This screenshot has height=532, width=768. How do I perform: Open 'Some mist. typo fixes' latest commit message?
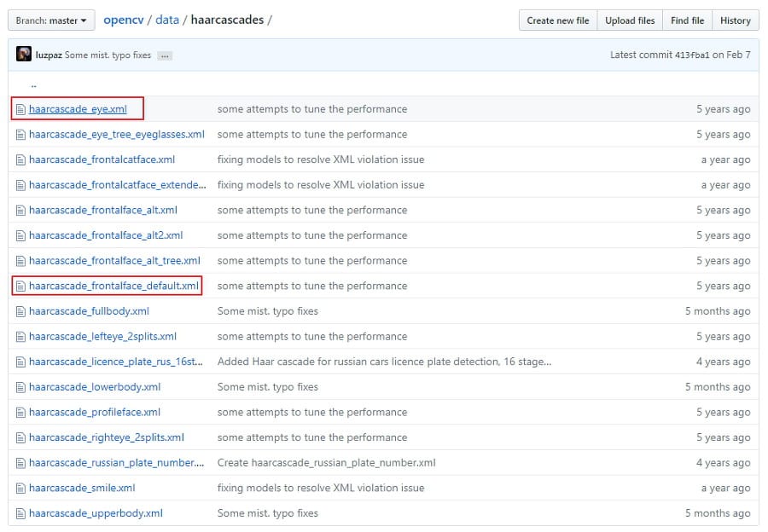pyautogui.click(x=108, y=55)
